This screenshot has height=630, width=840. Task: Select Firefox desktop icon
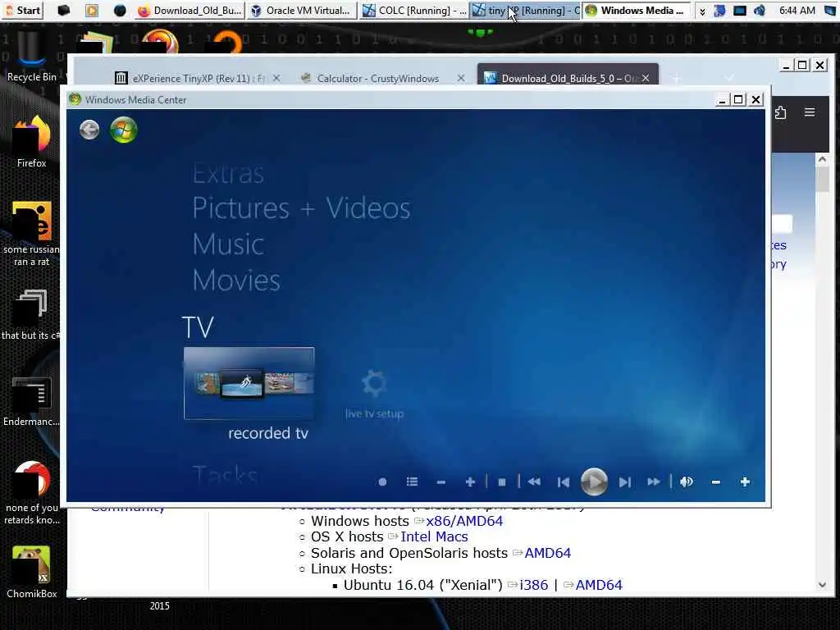(32, 141)
